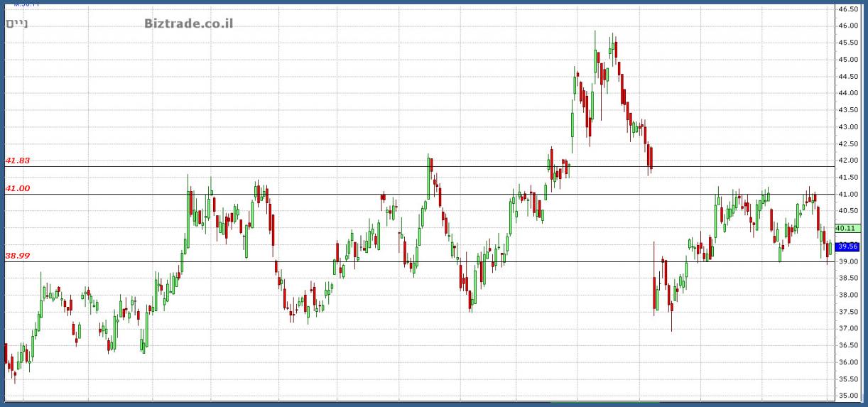Click the 45.50 price axis label
868x407 pixels.
click(848, 43)
